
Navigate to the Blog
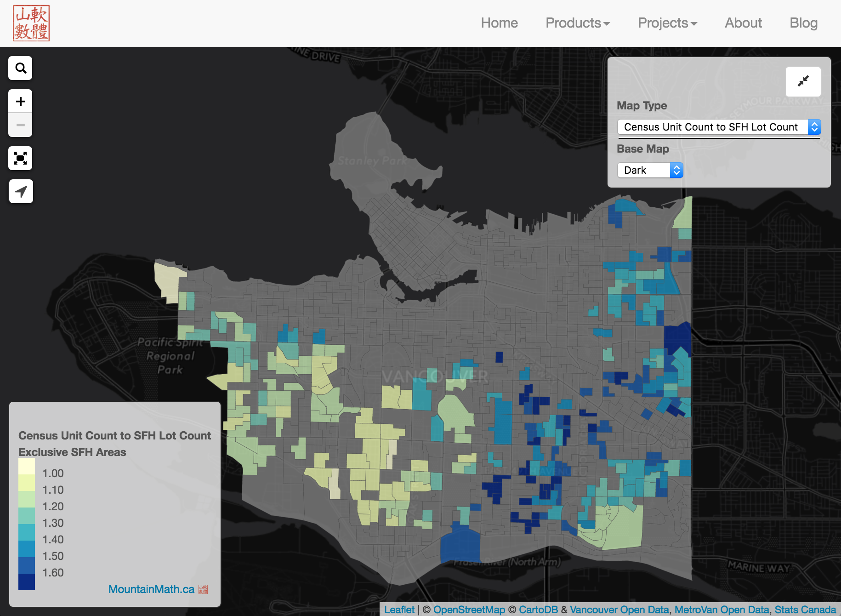pyautogui.click(x=803, y=23)
